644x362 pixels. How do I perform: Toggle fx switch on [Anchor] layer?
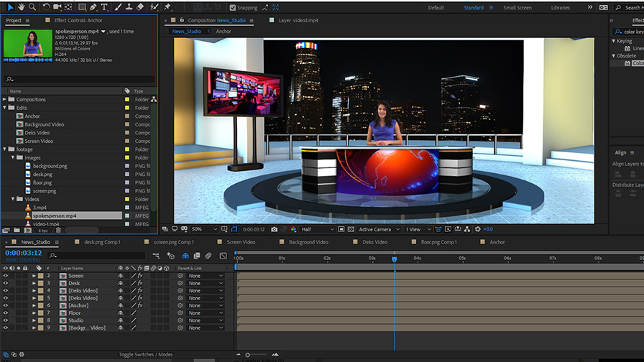click(x=140, y=305)
